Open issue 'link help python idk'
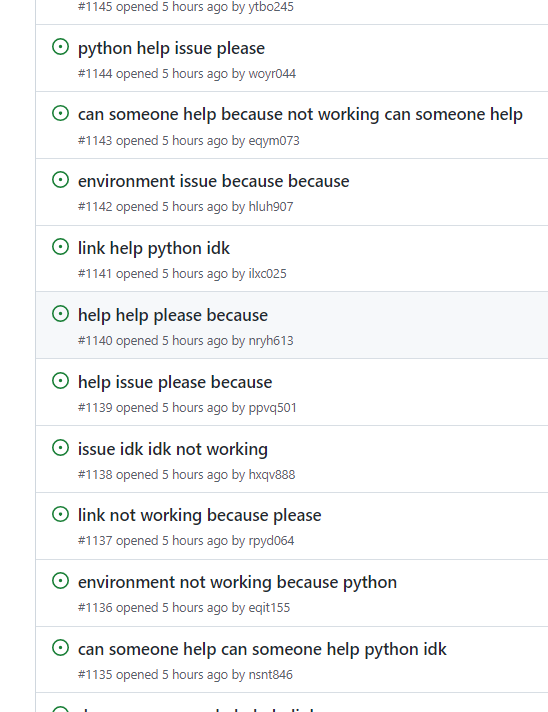 (x=154, y=248)
